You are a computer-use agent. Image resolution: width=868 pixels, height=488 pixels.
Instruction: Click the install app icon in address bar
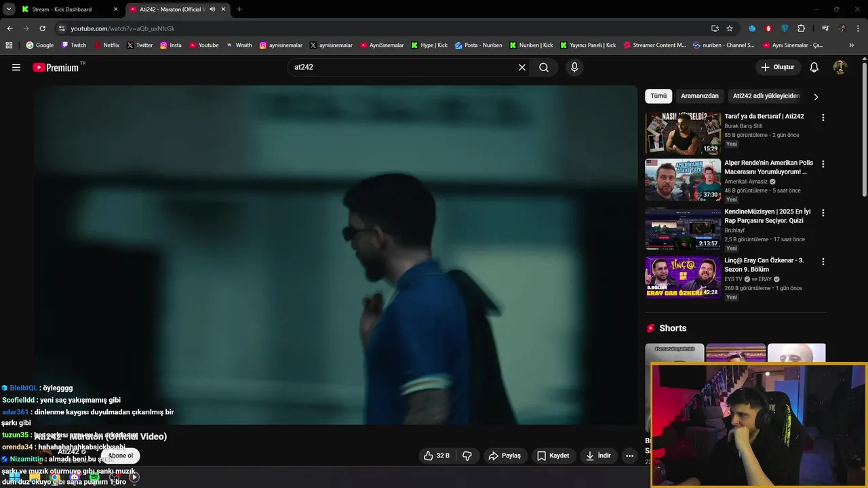(x=715, y=28)
